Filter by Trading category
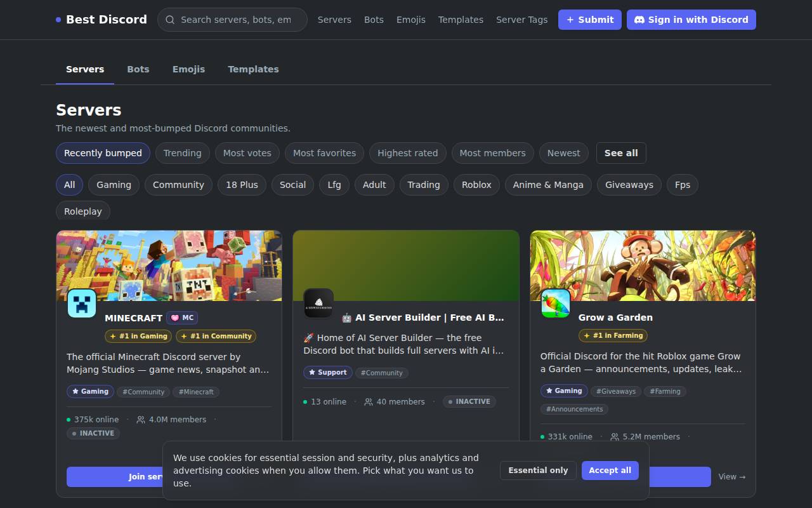The width and height of the screenshot is (812, 508). pos(424,185)
